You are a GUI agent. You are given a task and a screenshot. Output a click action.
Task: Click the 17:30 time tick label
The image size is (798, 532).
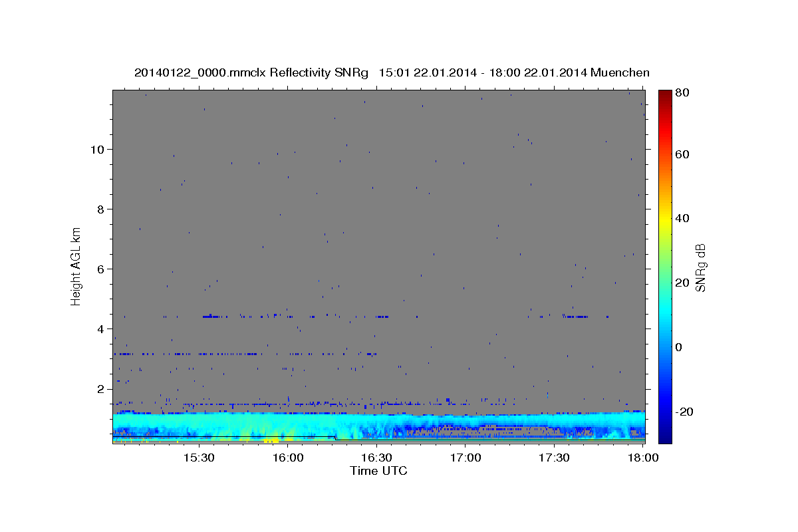(554, 459)
